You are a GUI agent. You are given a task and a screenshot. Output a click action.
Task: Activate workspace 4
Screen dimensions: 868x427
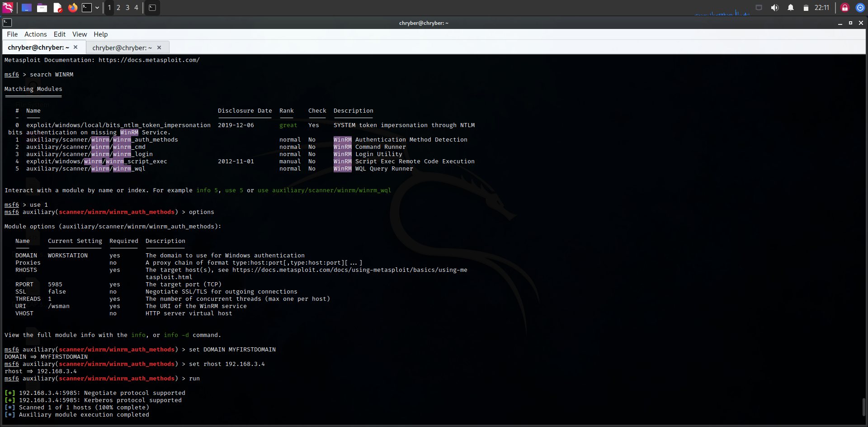tap(136, 8)
